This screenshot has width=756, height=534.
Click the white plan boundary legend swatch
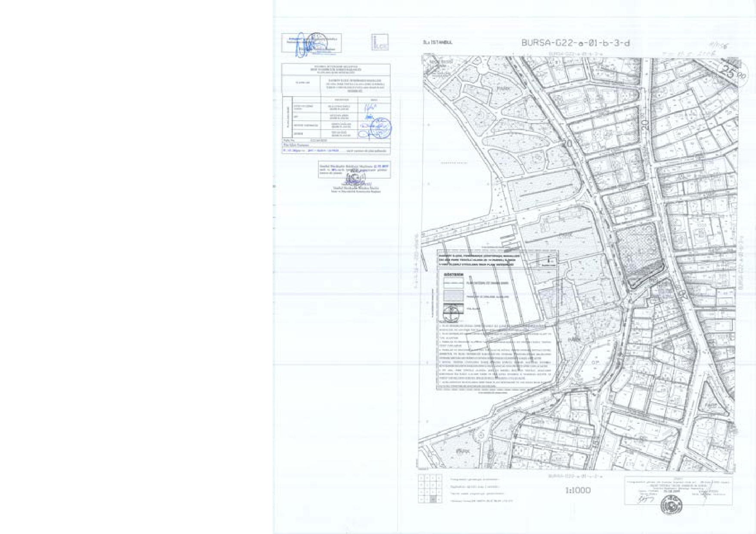click(x=453, y=283)
